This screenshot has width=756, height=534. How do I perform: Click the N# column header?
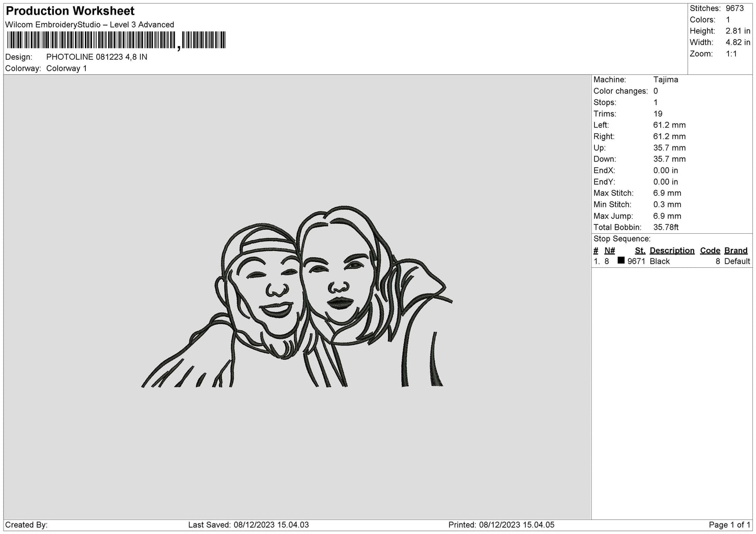[x=610, y=251]
